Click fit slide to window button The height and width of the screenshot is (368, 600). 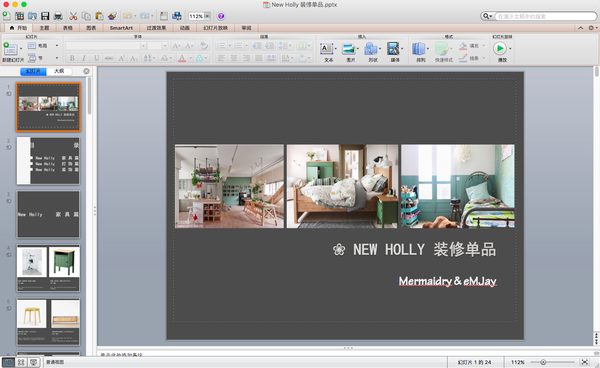click(584, 362)
